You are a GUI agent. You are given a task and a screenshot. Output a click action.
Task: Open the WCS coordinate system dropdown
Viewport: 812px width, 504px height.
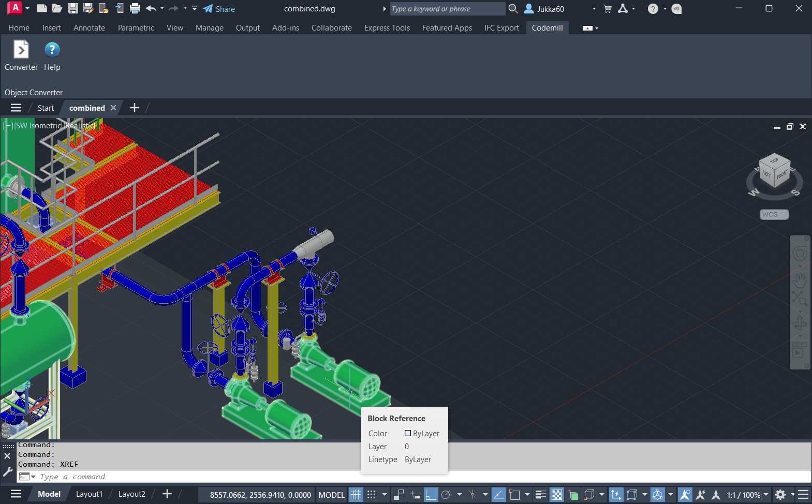pos(774,214)
